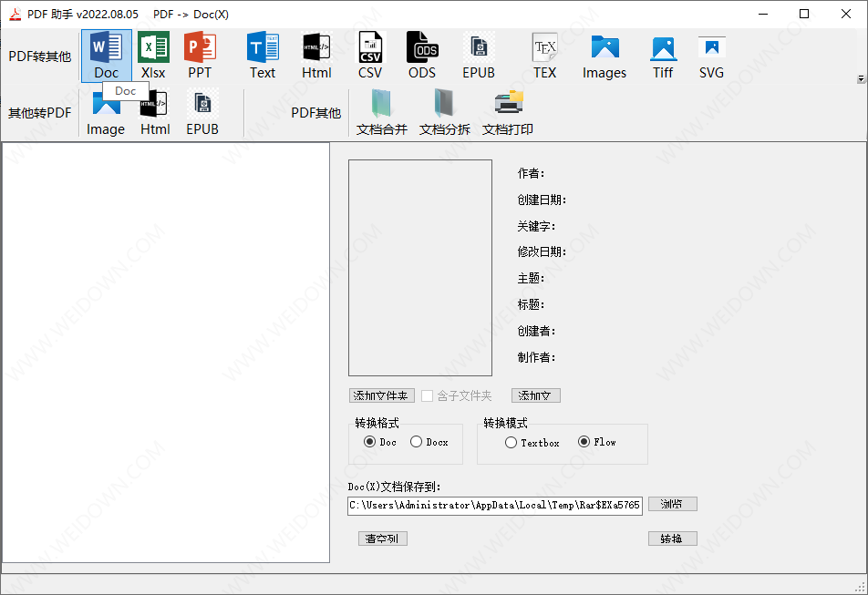Click the 主题 metadata label
The height and width of the screenshot is (595, 868).
tap(531, 278)
